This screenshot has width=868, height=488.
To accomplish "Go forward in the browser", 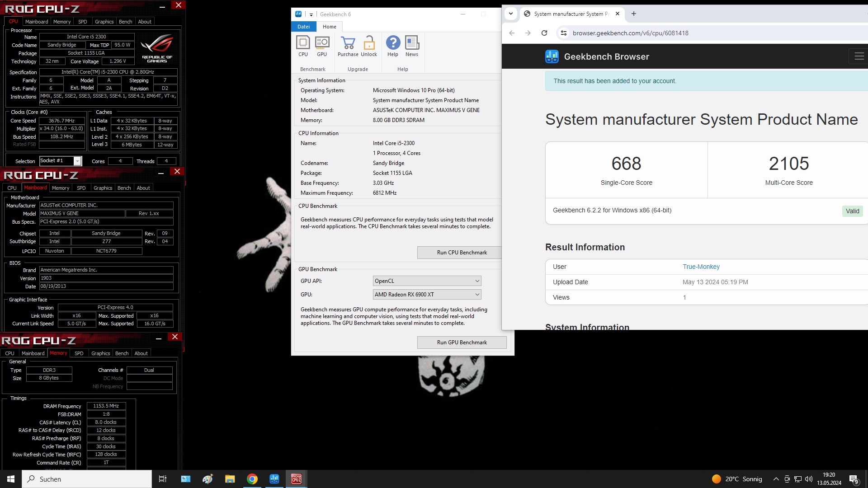I will coord(528,33).
